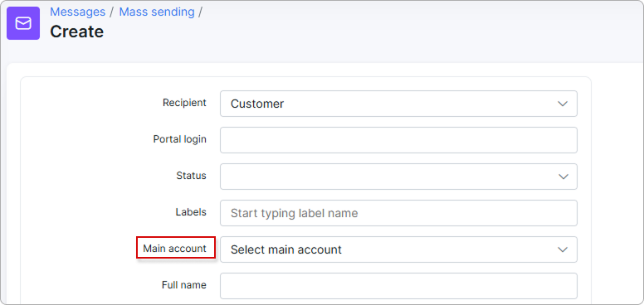Click the Full name label text
Screen dimensions: 644x305
click(184, 285)
